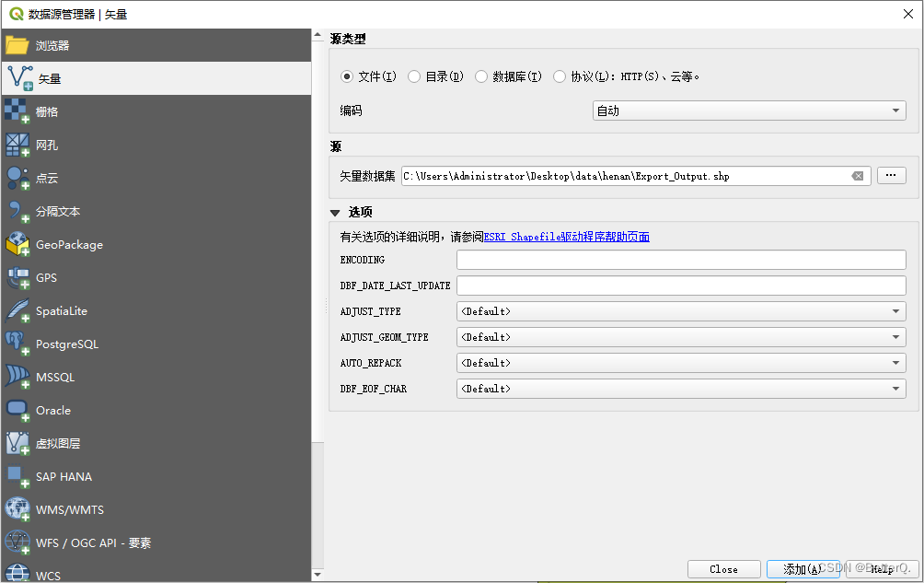The height and width of the screenshot is (583, 924).
Task: Select the 数据库(T) database radio button
Action: (x=481, y=76)
